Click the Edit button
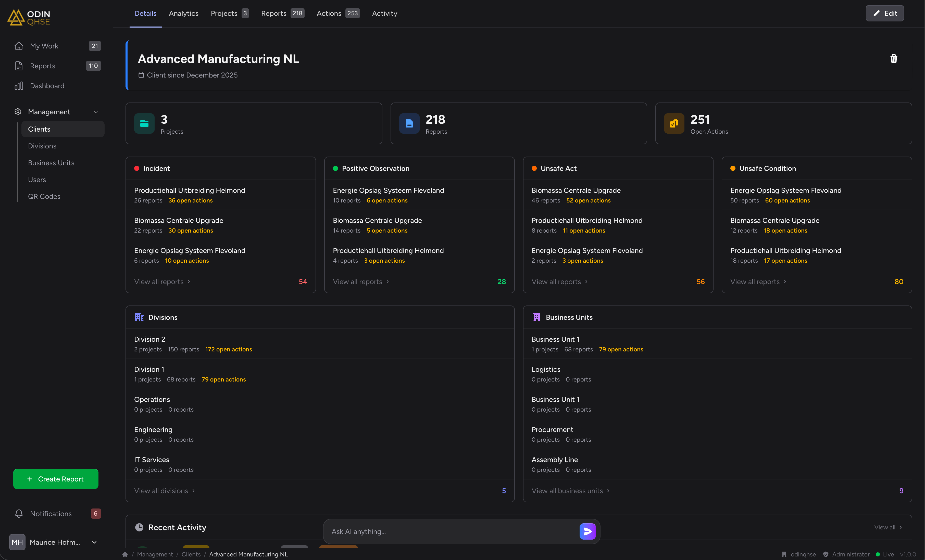 tap(884, 13)
